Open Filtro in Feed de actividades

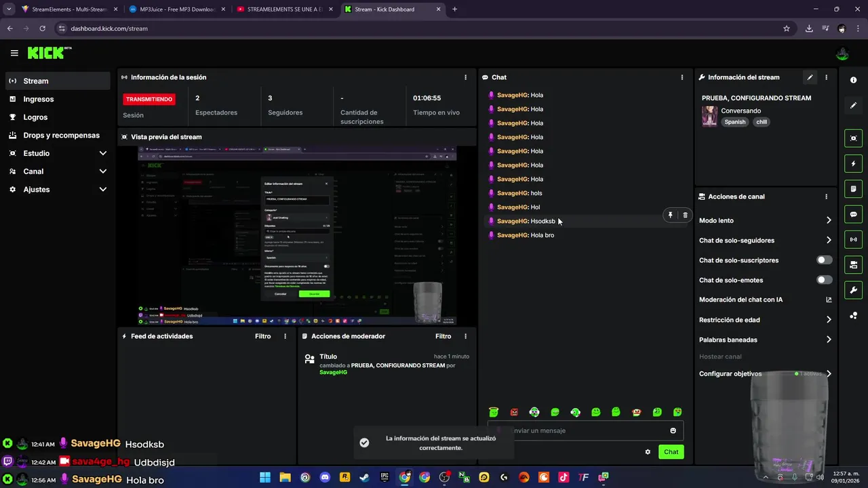click(x=262, y=336)
